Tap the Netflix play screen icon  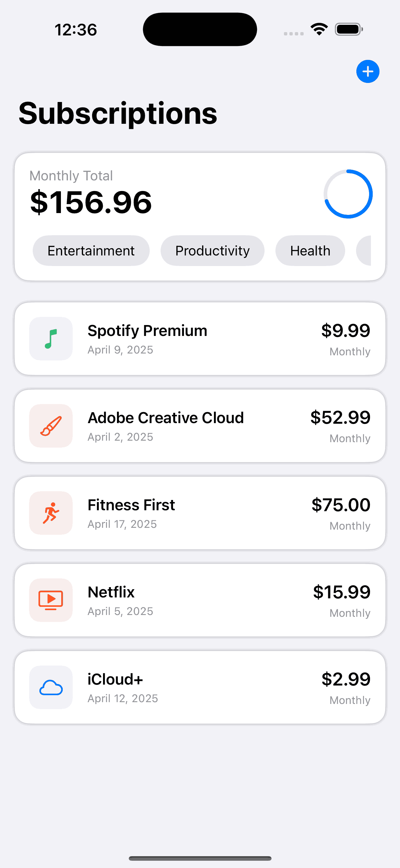[x=51, y=600]
